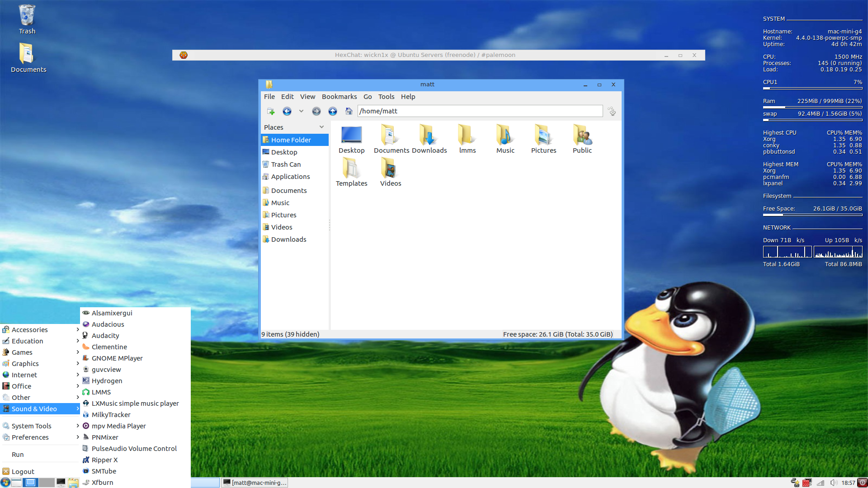The height and width of the screenshot is (488, 868).
Task: Click the jump-to-path icon right of the address bar
Action: [612, 111]
